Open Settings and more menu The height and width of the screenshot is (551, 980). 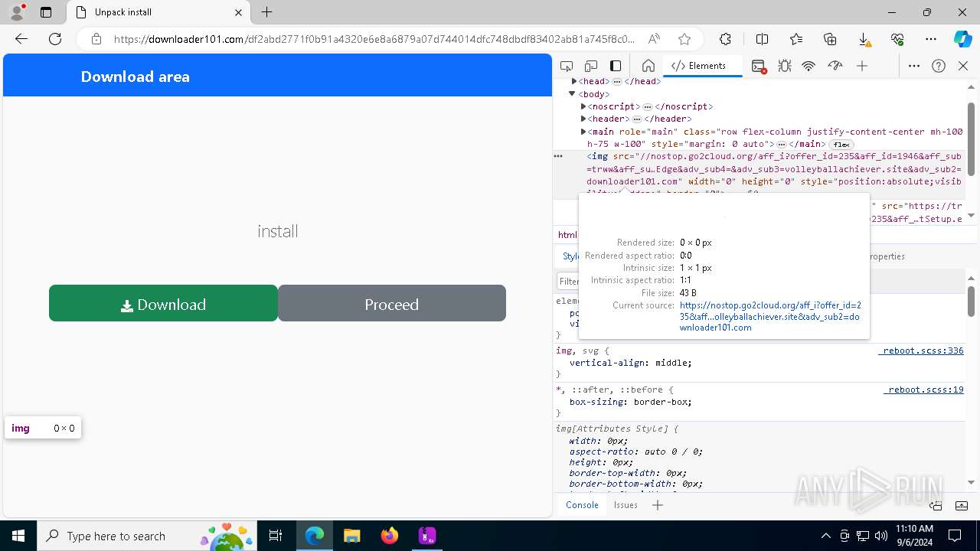point(931,39)
